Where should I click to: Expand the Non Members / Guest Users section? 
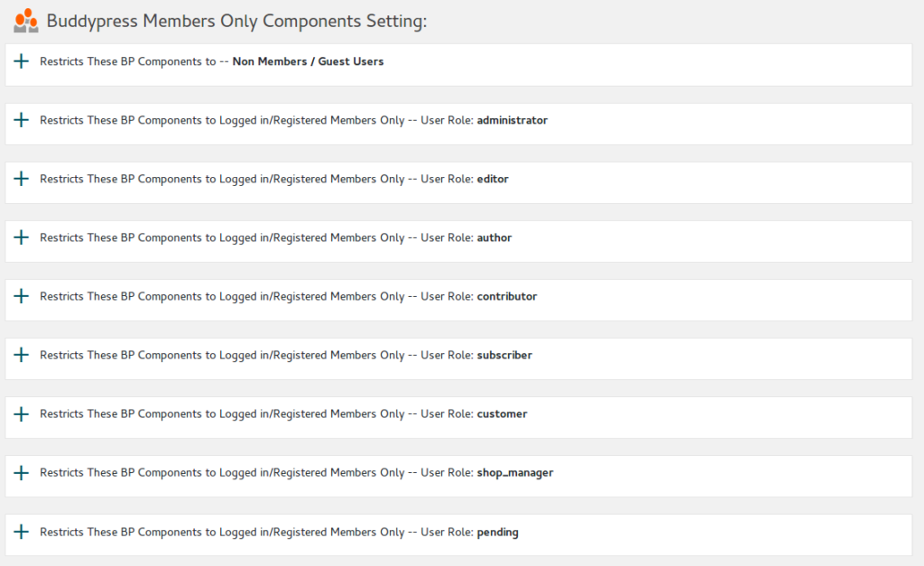22,61
